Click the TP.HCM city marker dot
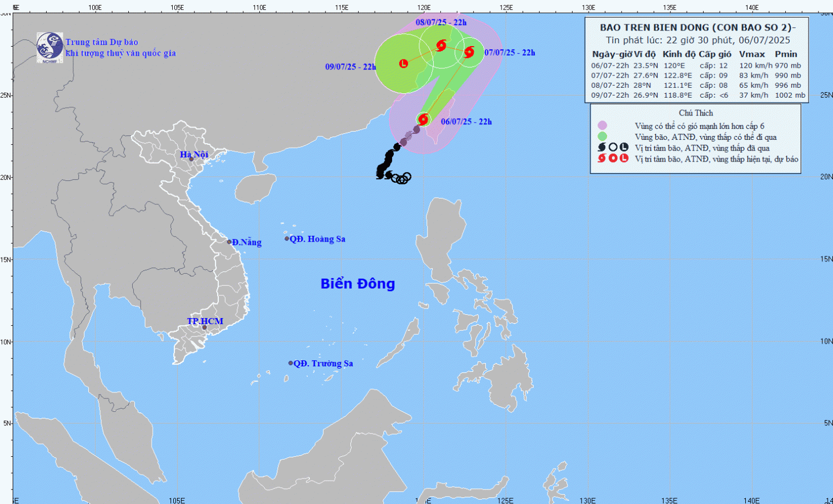This screenshot has height=504, width=833. pos(204,327)
